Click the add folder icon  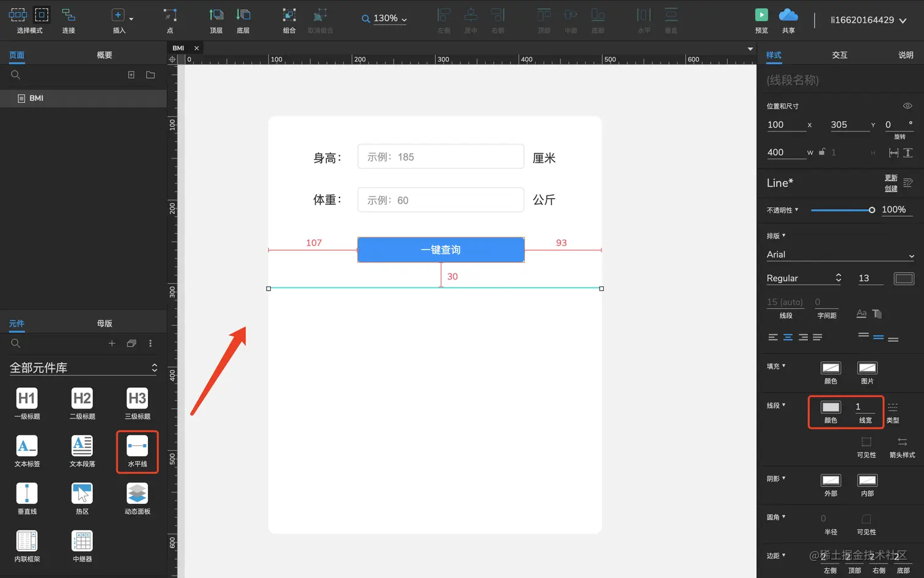click(x=150, y=75)
